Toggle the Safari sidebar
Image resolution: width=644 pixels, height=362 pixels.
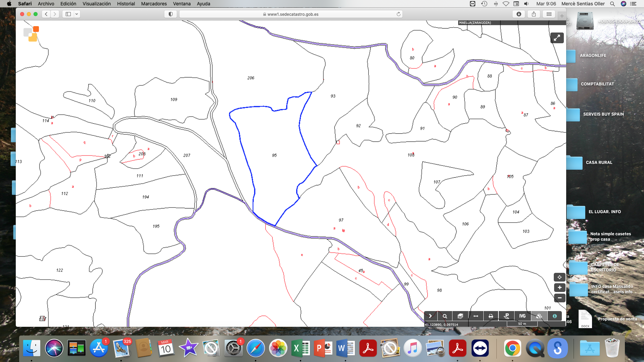pyautogui.click(x=68, y=14)
